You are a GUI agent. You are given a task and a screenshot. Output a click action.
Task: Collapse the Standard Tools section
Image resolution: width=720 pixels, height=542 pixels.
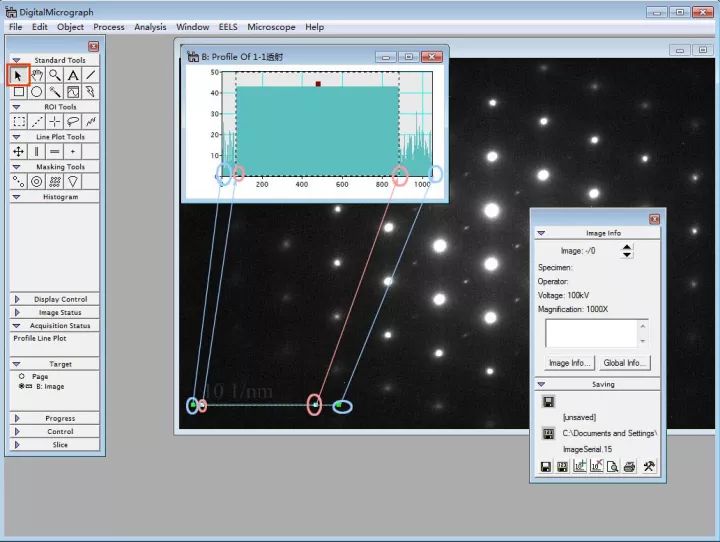17,60
